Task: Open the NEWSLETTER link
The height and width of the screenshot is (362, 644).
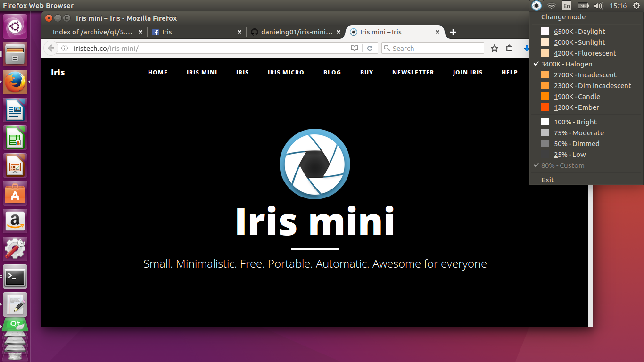Action: 413,73
